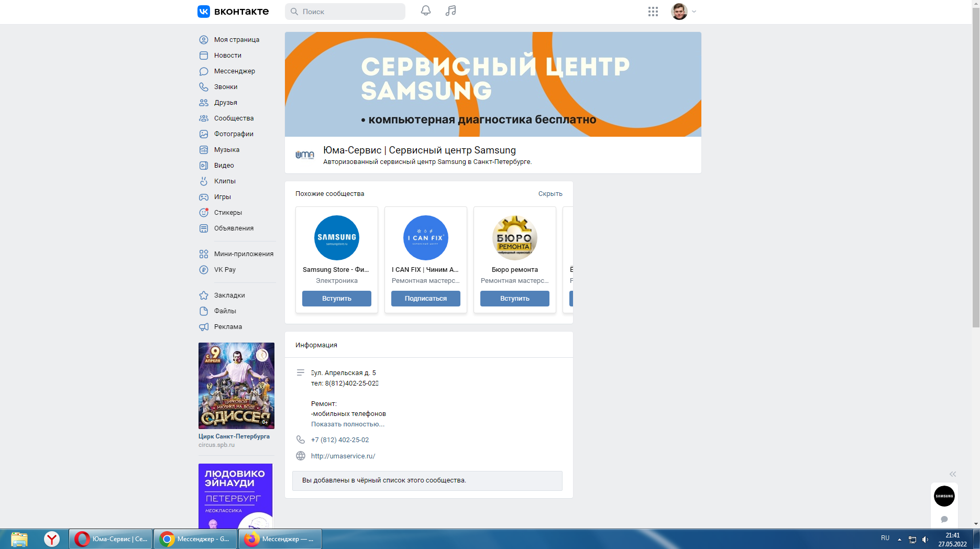Click RU language indicator in tray

pos(885,538)
